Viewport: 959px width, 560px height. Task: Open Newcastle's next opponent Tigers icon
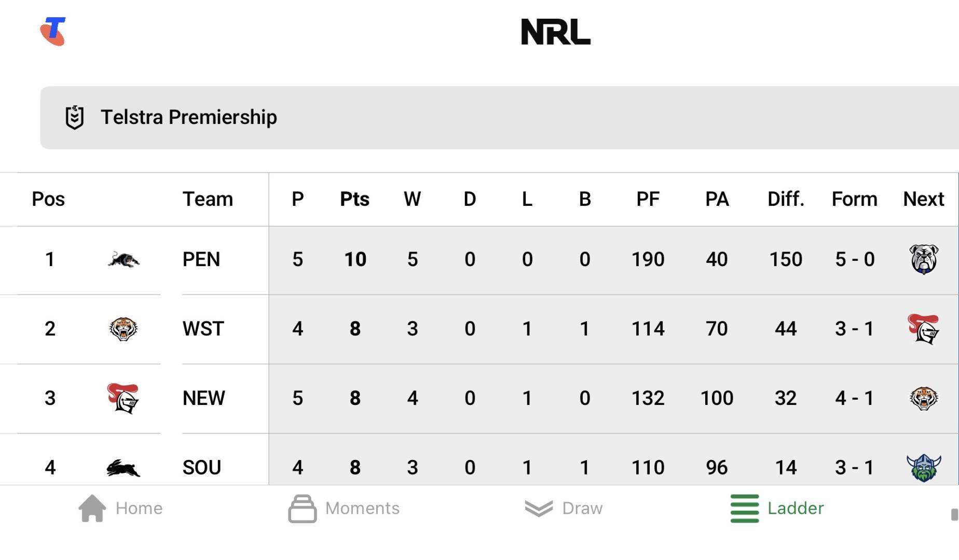pos(924,398)
